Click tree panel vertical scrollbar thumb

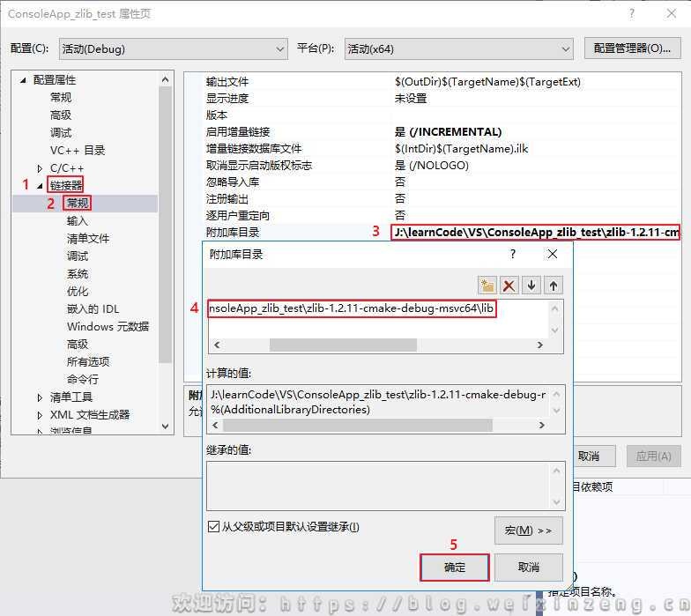(x=166, y=224)
